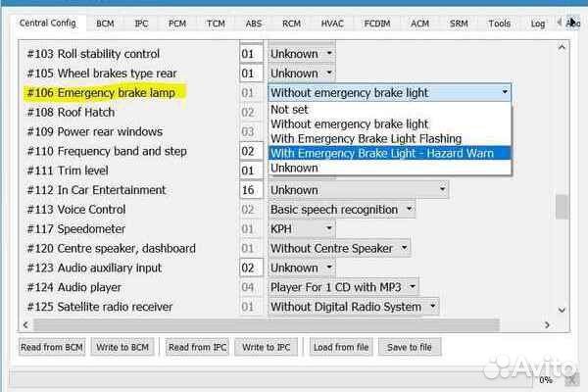This screenshot has width=588, height=392.
Task: Expand Audio player dropdown
Action: click(413, 287)
